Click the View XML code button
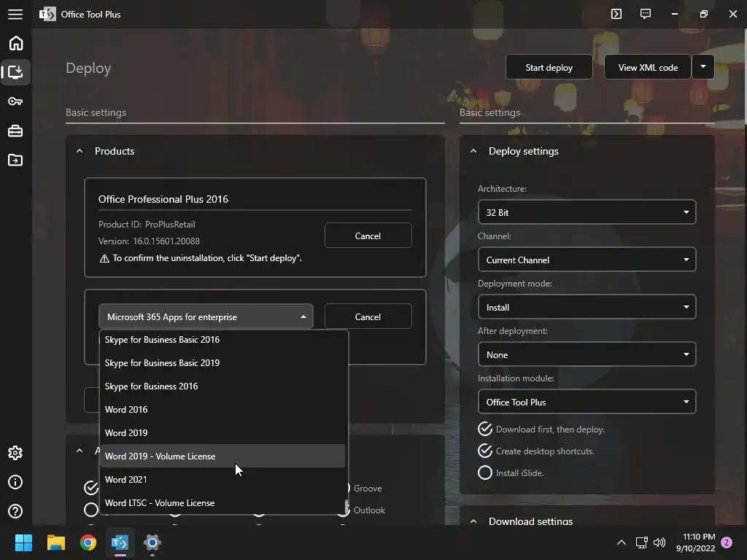Image resolution: width=747 pixels, height=560 pixels. click(x=648, y=67)
